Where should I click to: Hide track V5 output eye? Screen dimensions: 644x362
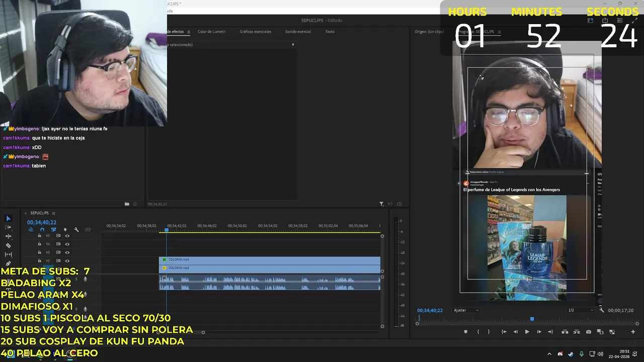coord(67,235)
